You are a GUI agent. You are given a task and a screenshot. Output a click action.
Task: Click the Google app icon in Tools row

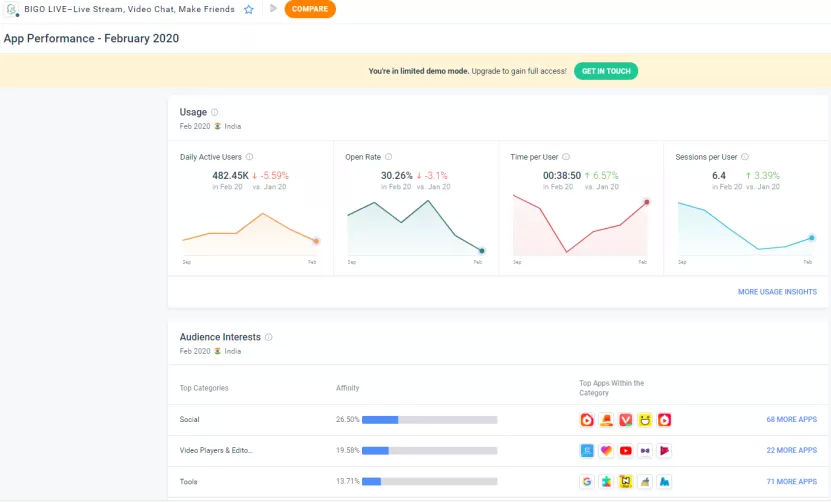[x=587, y=482]
